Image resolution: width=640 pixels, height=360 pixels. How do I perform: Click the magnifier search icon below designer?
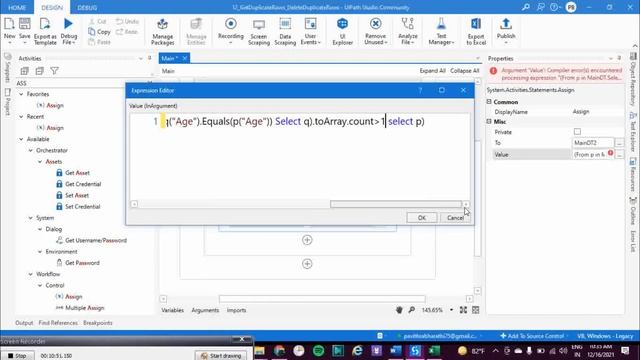pyautogui.click(x=411, y=310)
